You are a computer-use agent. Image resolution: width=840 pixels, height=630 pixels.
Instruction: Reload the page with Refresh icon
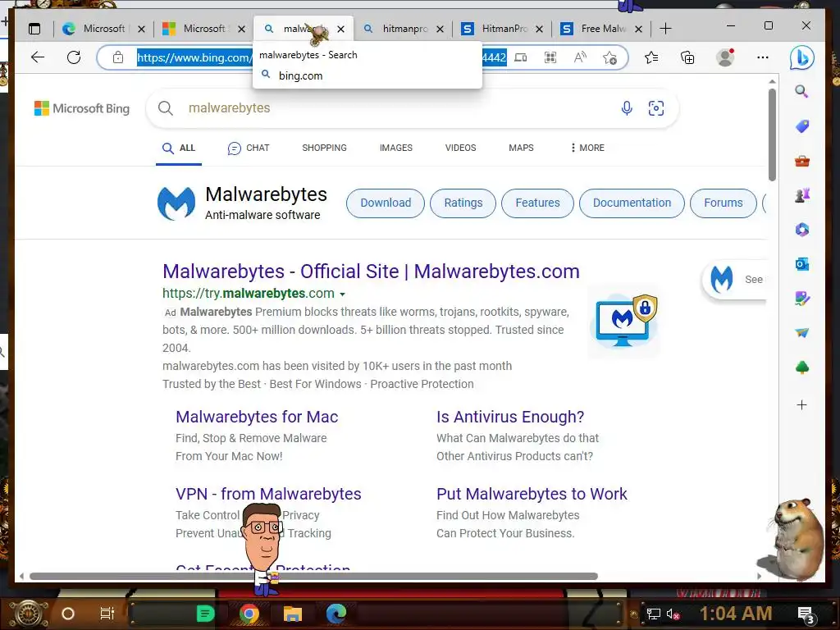(x=74, y=57)
